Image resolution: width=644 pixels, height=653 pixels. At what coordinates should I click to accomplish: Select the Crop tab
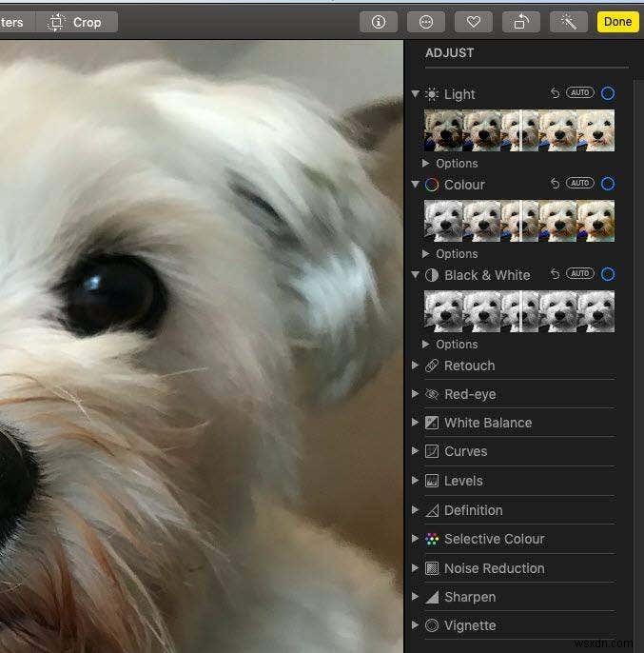pyautogui.click(x=76, y=22)
